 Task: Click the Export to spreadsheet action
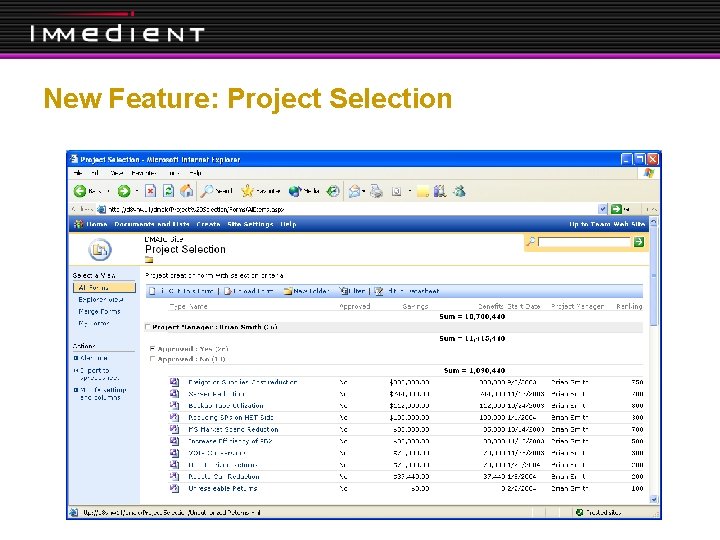[x=99, y=374]
